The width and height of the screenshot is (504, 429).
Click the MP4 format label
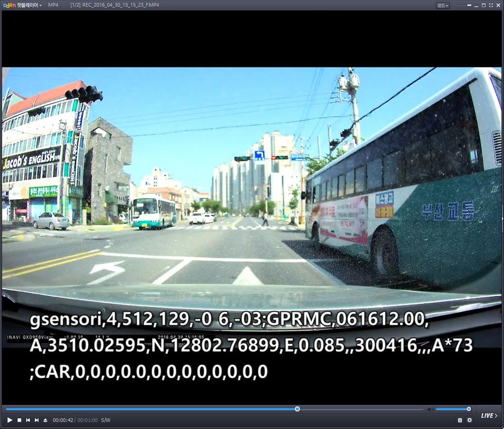tap(53, 5)
